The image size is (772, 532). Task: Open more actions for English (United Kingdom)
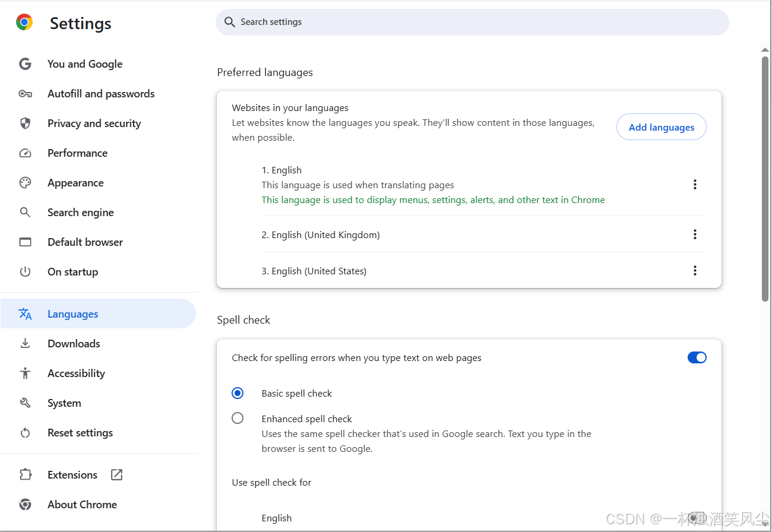[x=695, y=235]
